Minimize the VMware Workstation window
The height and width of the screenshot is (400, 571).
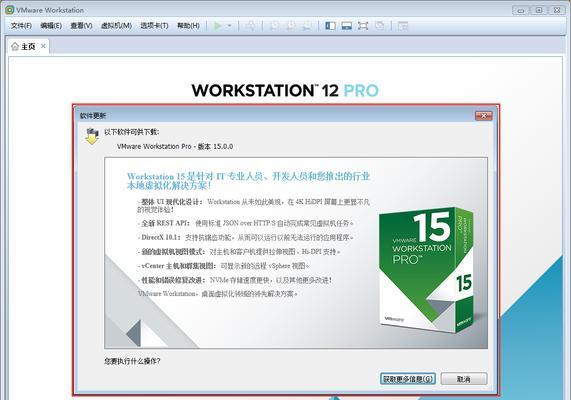point(521,10)
